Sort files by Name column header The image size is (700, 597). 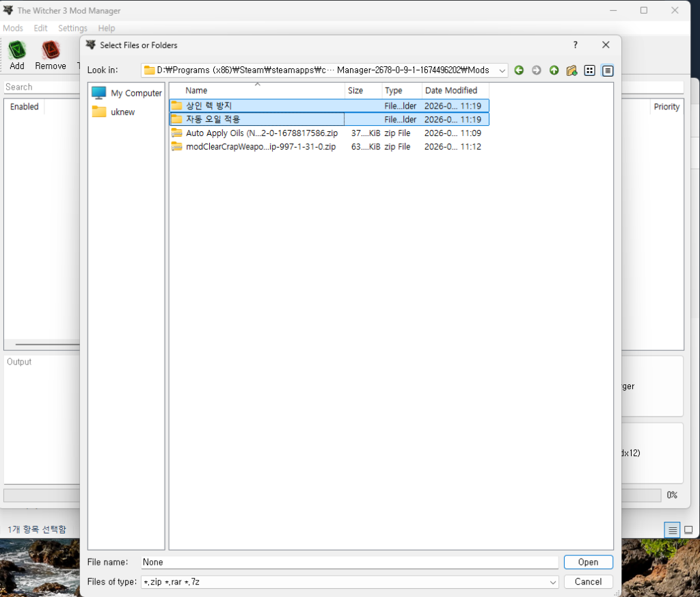pos(257,90)
